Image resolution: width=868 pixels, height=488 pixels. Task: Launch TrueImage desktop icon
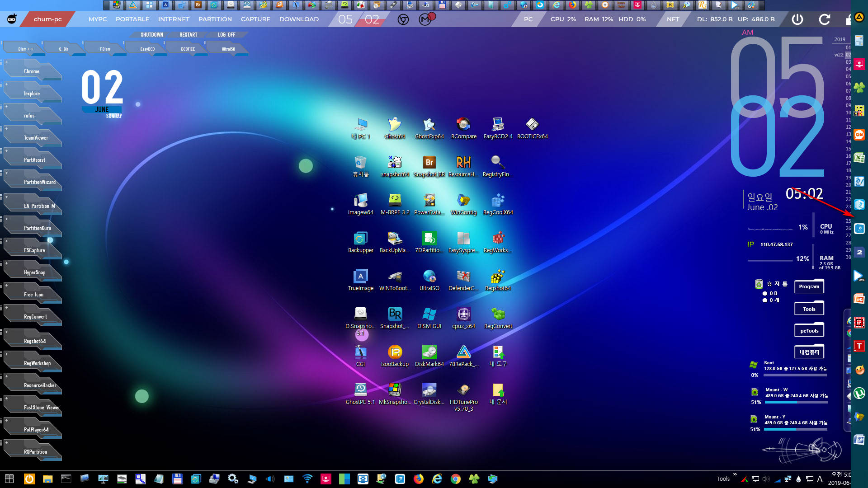(360, 280)
